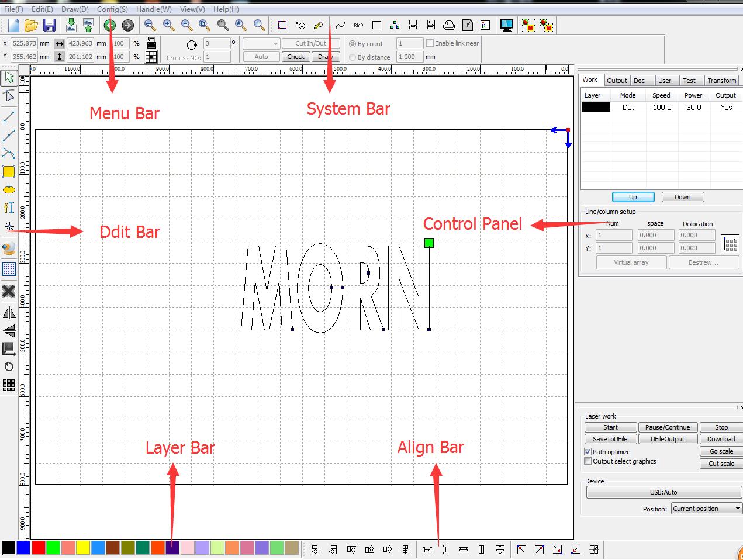Click the mirror horizontal tool icon
Viewport: 743px width, 560px height.
pyautogui.click(x=9, y=313)
